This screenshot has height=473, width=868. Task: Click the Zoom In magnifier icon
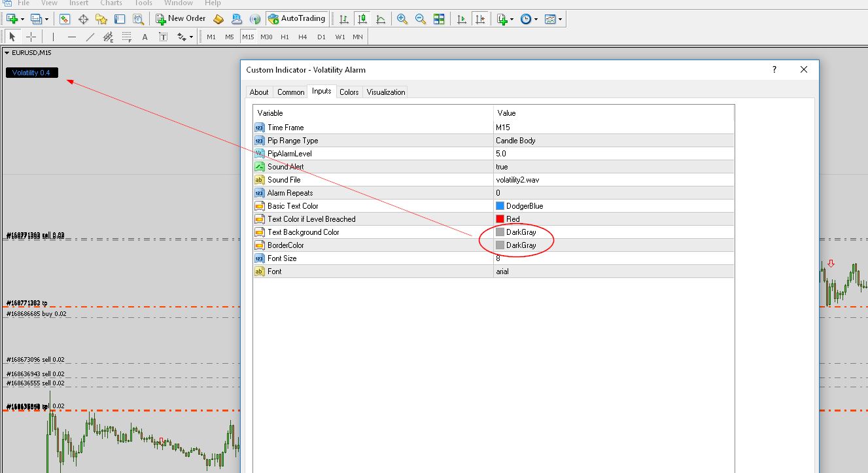coord(402,19)
